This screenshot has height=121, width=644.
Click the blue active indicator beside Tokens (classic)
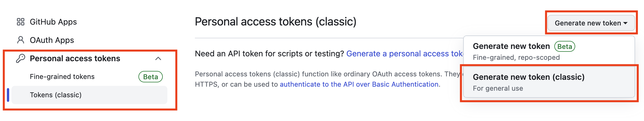[8, 95]
